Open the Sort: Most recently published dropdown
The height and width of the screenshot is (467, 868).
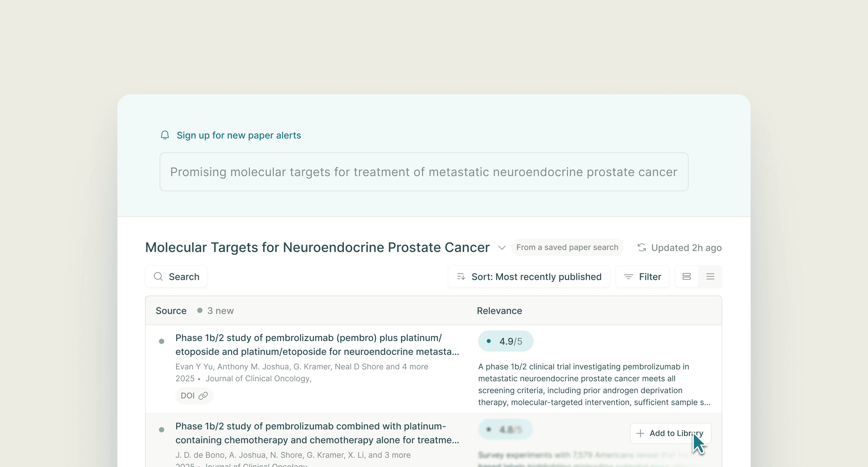[529, 277]
